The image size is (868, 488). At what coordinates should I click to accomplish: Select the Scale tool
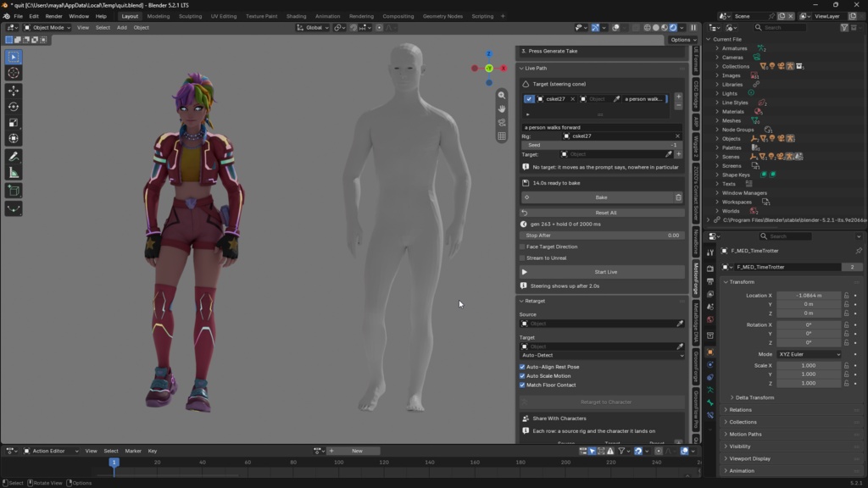point(14,122)
